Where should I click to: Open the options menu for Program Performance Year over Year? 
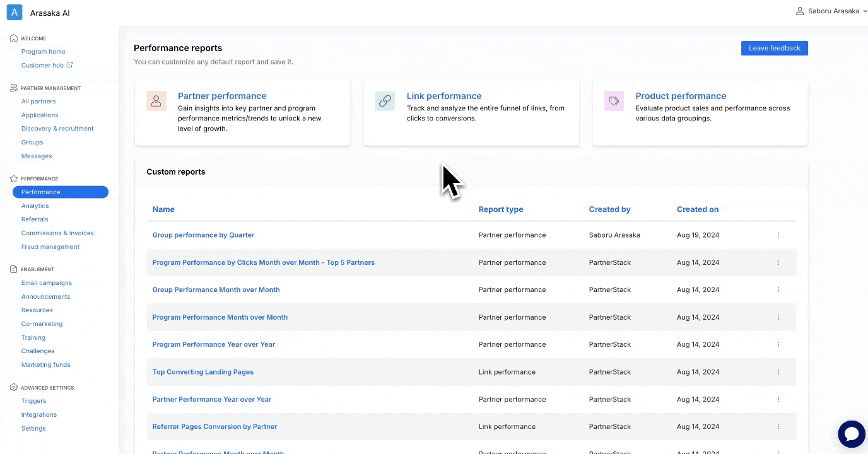point(778,344)
